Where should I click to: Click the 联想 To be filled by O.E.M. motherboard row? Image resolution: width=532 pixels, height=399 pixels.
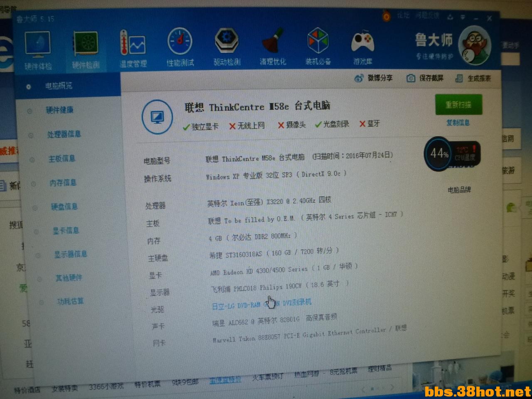tap(305, 217)
